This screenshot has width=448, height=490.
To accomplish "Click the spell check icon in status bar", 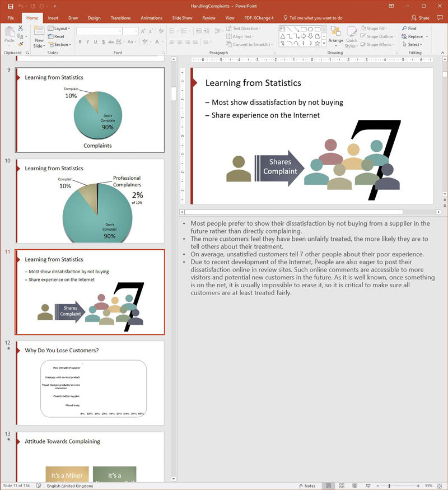I will (x=39, y=486).
